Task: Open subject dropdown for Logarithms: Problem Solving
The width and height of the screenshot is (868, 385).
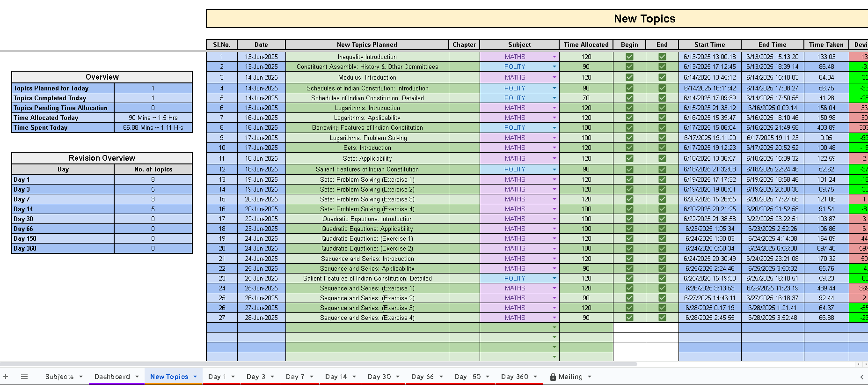Action: tap(554, 138)
